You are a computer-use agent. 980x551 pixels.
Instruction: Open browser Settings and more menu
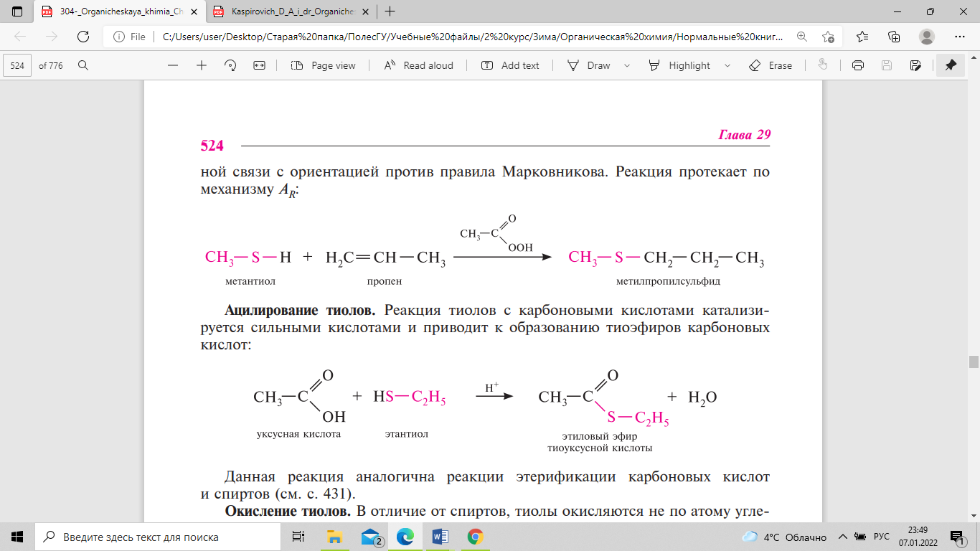[961, 37]
